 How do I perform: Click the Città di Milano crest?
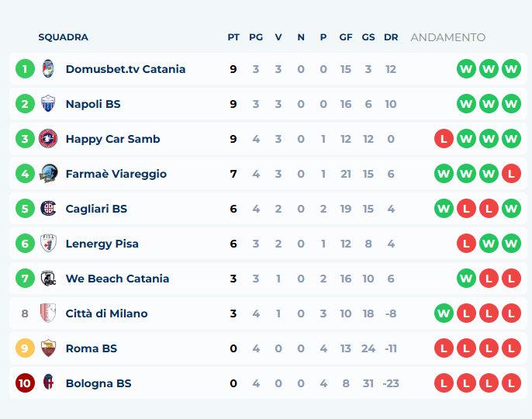pos(48,313)
